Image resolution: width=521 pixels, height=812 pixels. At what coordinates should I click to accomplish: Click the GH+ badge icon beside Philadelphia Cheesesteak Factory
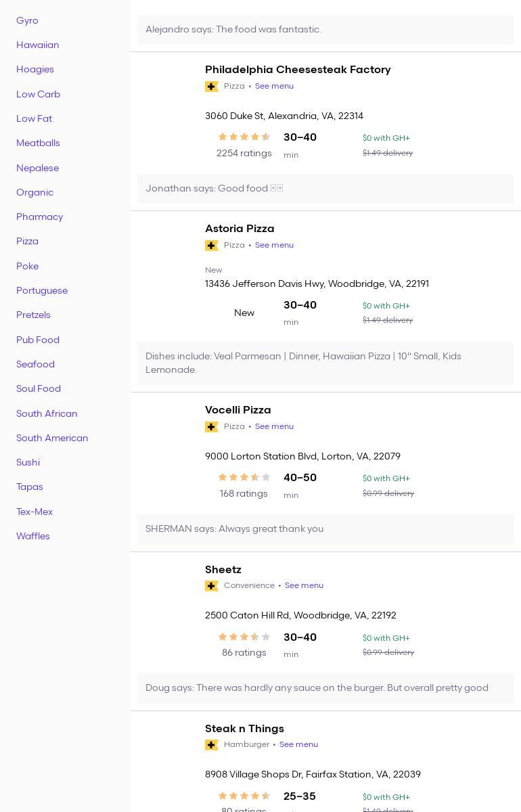[x=212, y=87]
